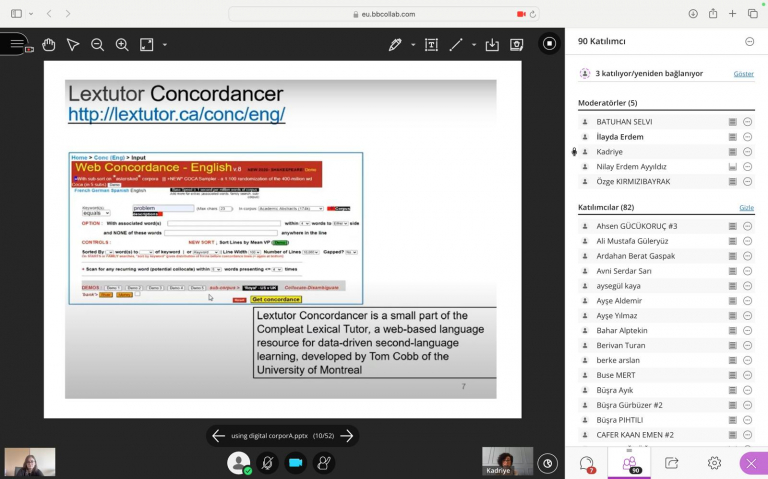
Task: Open a new Safari tab
Action: point(732,14)
